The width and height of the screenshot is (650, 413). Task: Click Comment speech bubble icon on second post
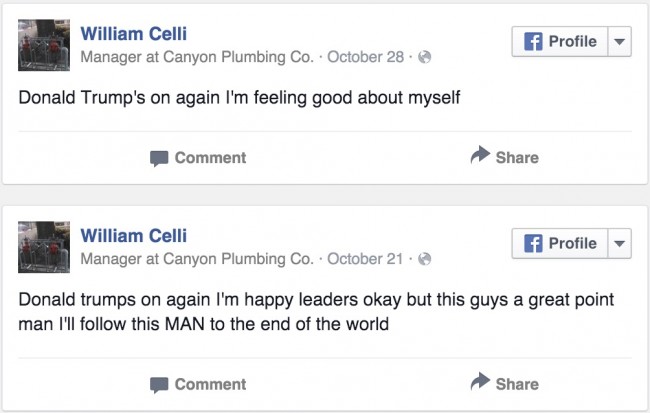(x=159, y=385)
